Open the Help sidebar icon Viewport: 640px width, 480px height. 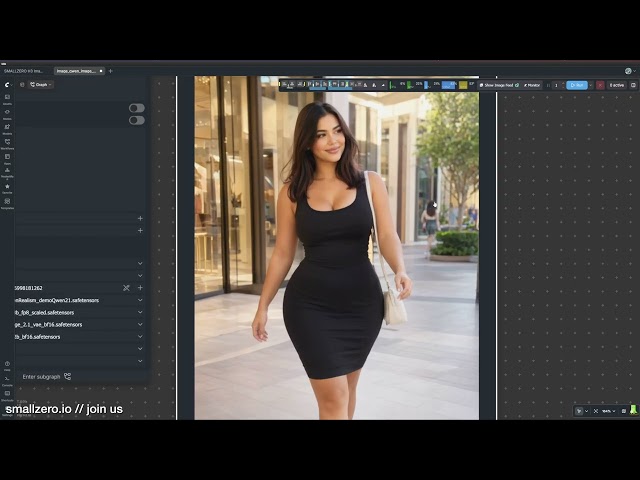coord(7,365)
